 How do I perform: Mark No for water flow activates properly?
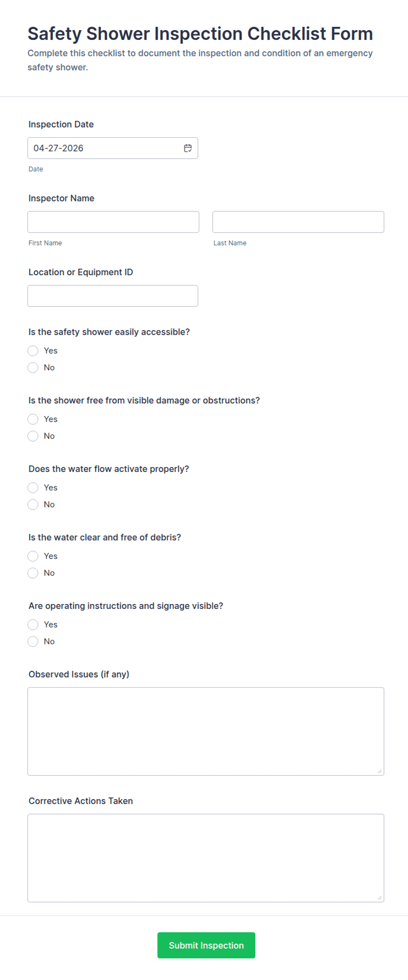[33, 504]
